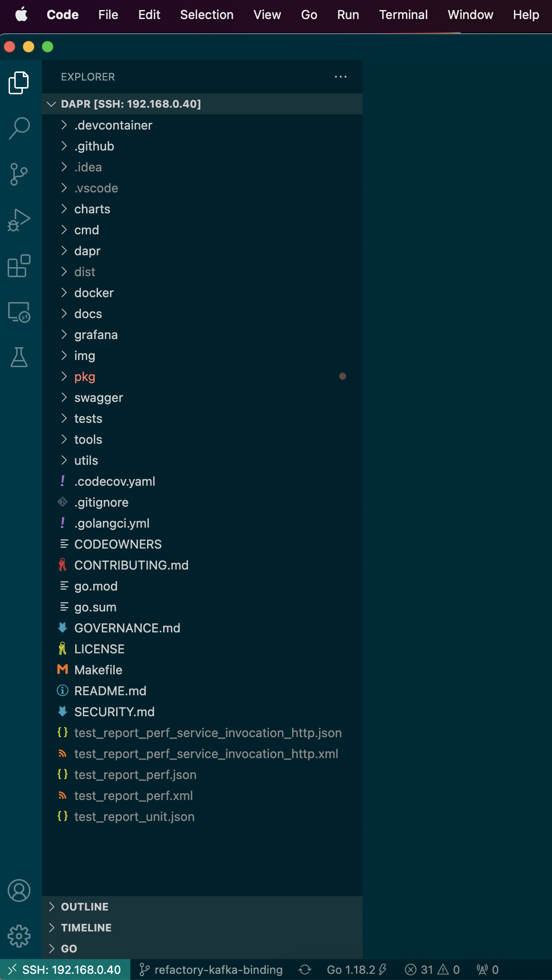Open the CONTRIBUTING.md file
552x980 pixels.
[202, 565]
